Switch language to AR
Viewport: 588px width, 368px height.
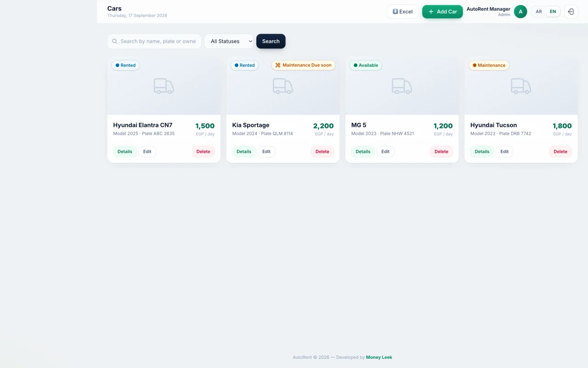[539, 11]
